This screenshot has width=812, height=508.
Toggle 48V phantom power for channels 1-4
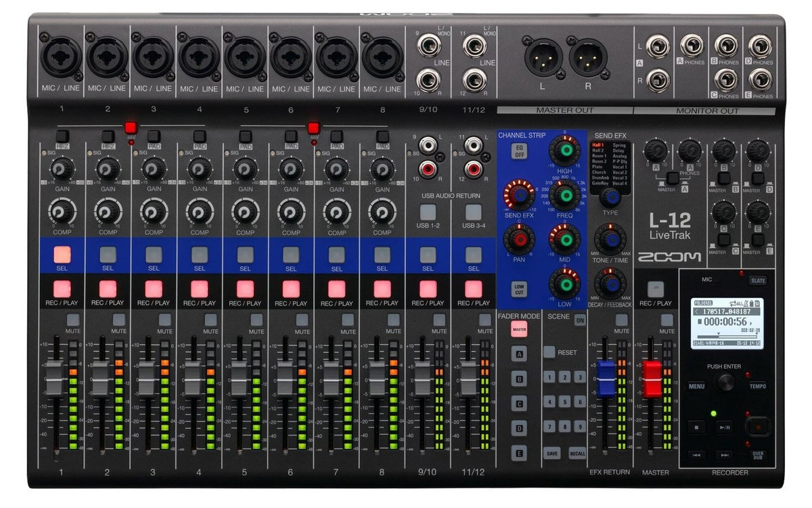coord(131,127)
